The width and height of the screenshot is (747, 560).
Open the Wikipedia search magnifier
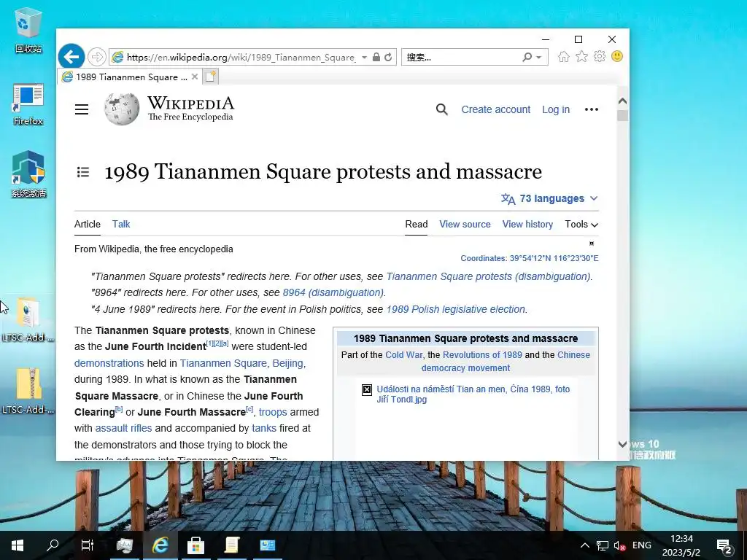[441, 109]
